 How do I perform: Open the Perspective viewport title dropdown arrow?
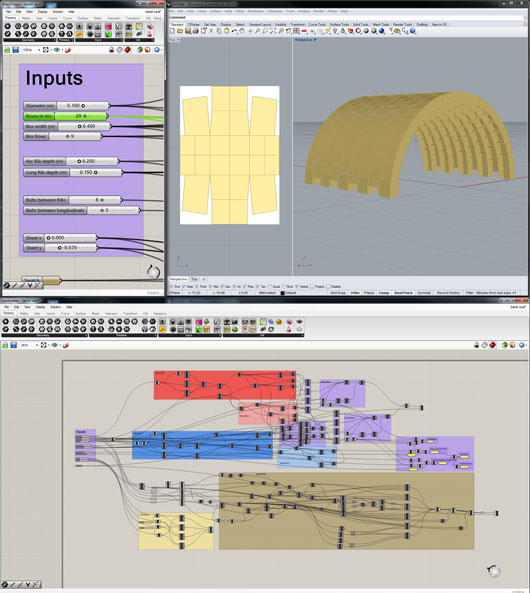pos(315,40)
